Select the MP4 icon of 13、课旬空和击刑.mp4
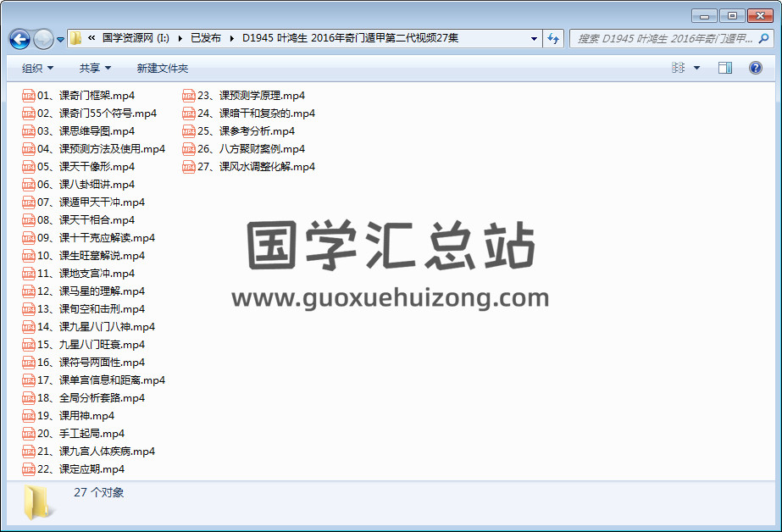This screenshot has height=532, width=782. pyautogui.click(x=29, y=309)
